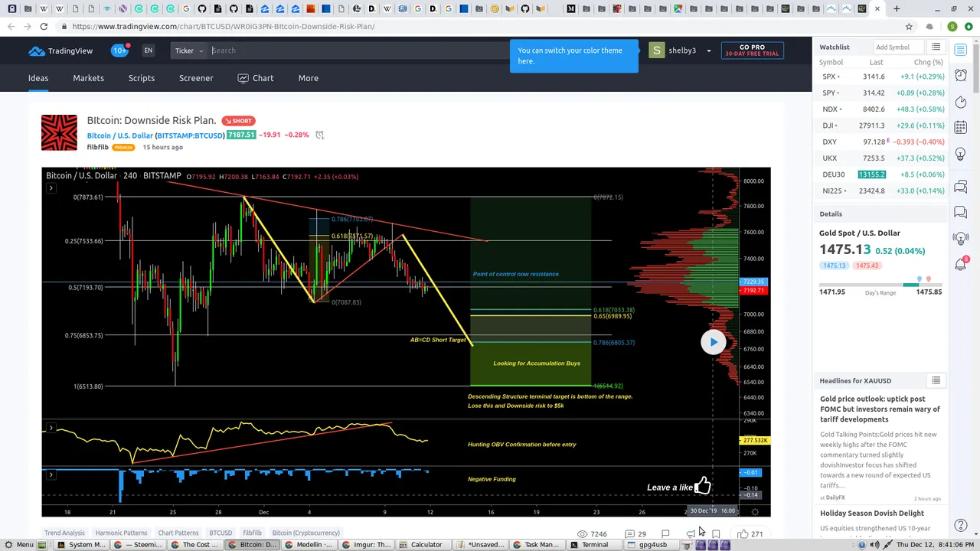Collapse the funding indicator pane arrow
980x551 pixels.
coord(51,474)
